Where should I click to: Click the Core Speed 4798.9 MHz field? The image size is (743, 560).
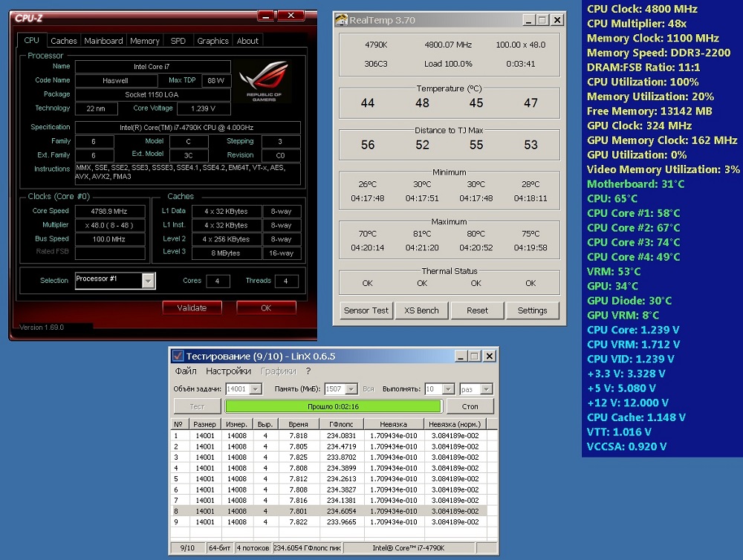(109, 212)
